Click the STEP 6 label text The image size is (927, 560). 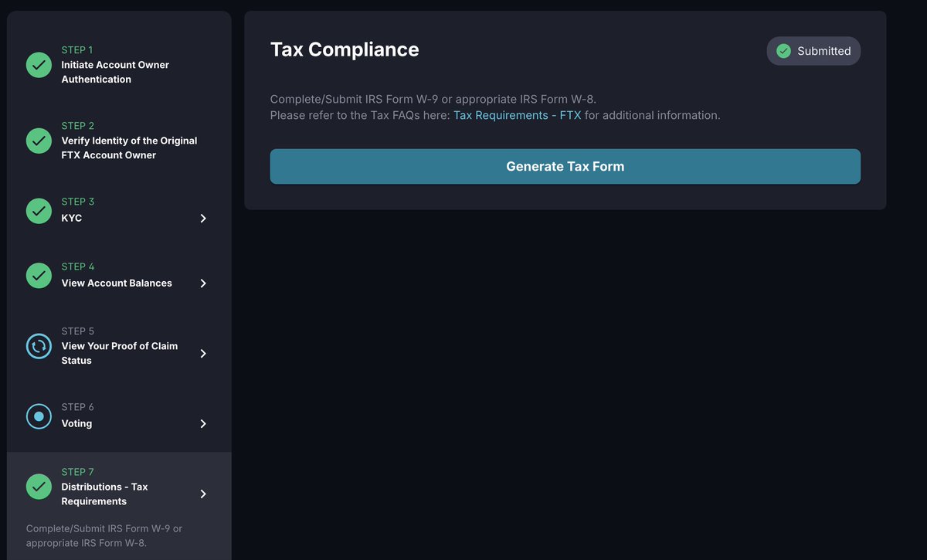(78, 407)
